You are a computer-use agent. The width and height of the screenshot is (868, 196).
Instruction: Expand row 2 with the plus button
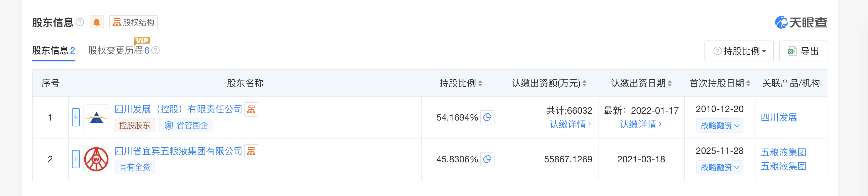[x=76, y=159]
